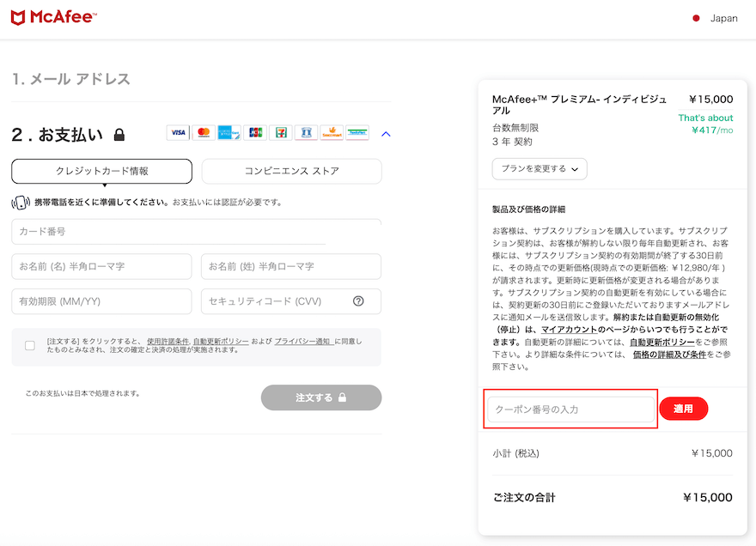Click the Visa card icon

(x=178, y=132)
